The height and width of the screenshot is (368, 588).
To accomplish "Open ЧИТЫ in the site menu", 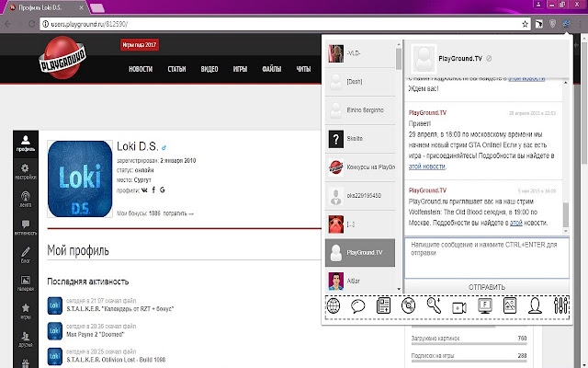I will 303,69.
